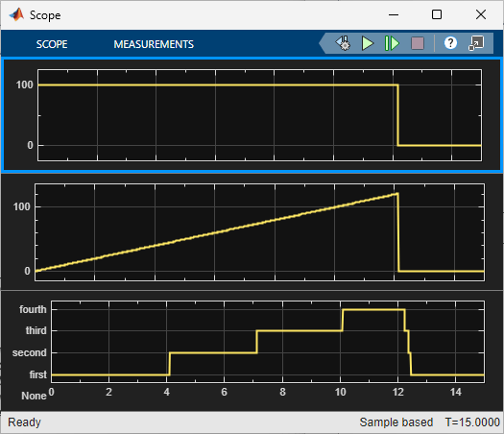The width and height of the screenshot is (504, 434).
Task: Click the Step Back settings icon
Action: (x=343, y=43)
